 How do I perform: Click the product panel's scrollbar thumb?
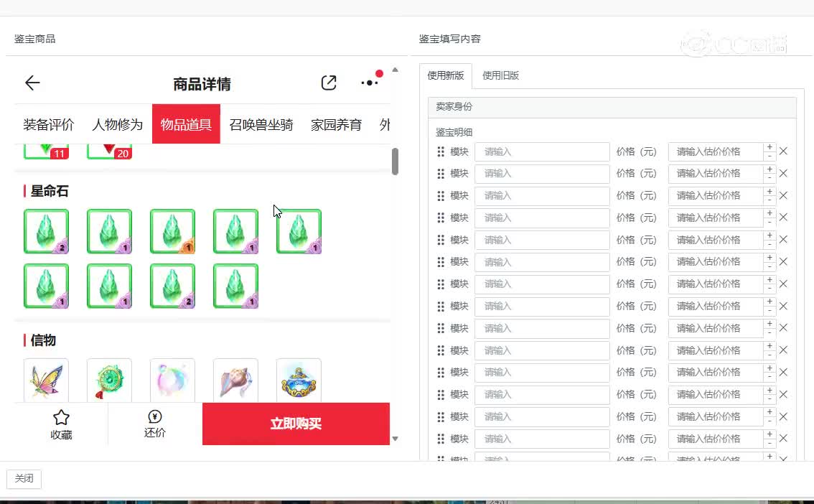tap(395, 162)
